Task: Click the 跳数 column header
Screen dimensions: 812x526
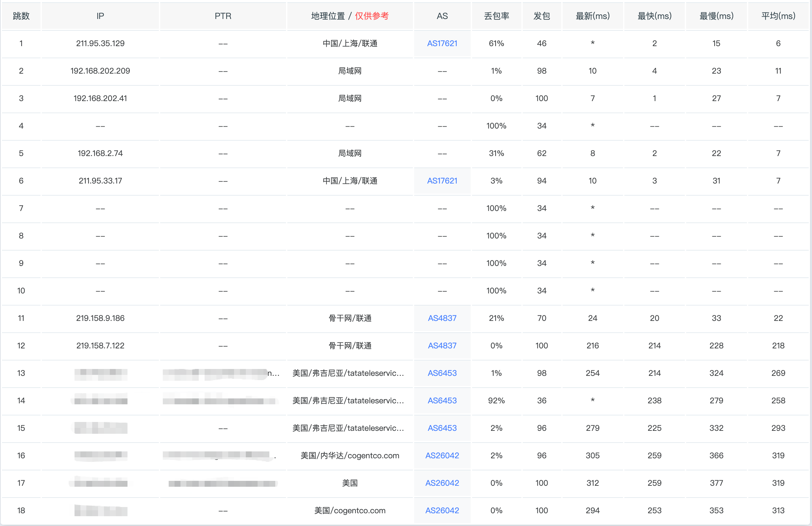Action: [21, 16]
